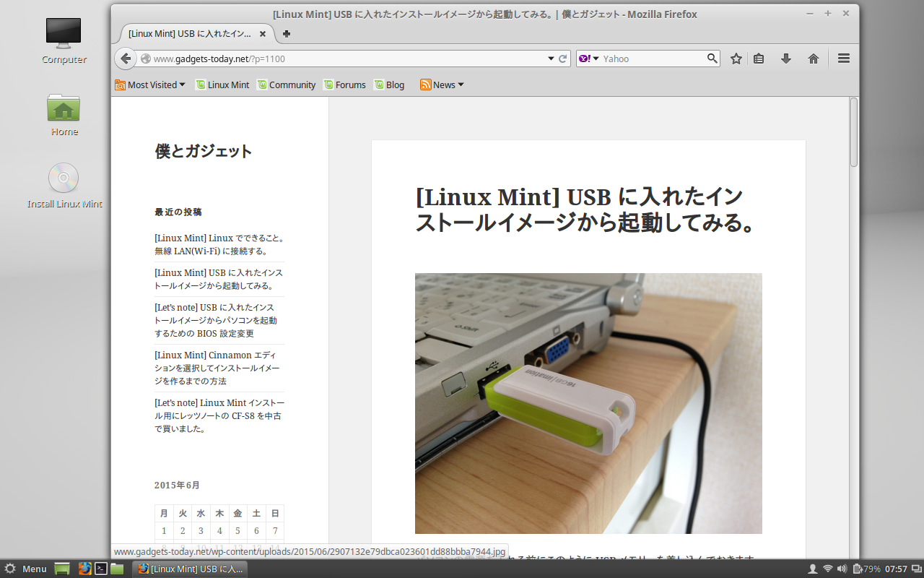Open the Yahoo search engine selector
This screenshot has height=578, width=924.
(590, 59)
